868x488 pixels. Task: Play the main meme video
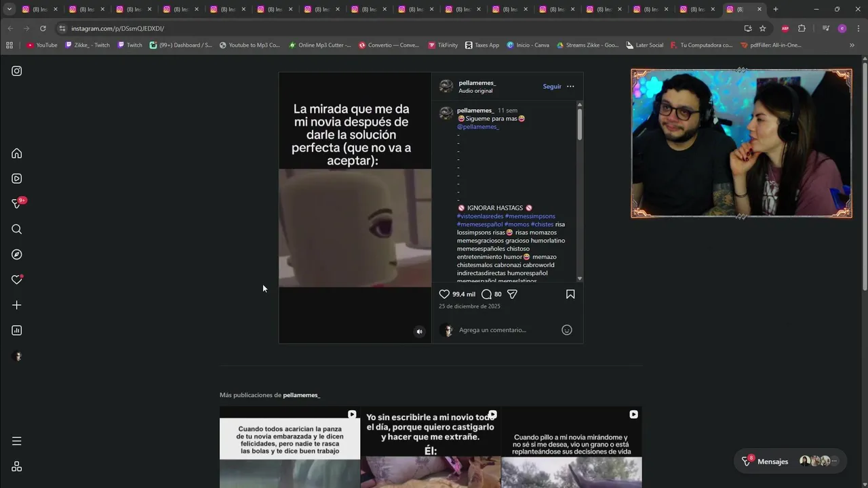(x=355, y=208)
